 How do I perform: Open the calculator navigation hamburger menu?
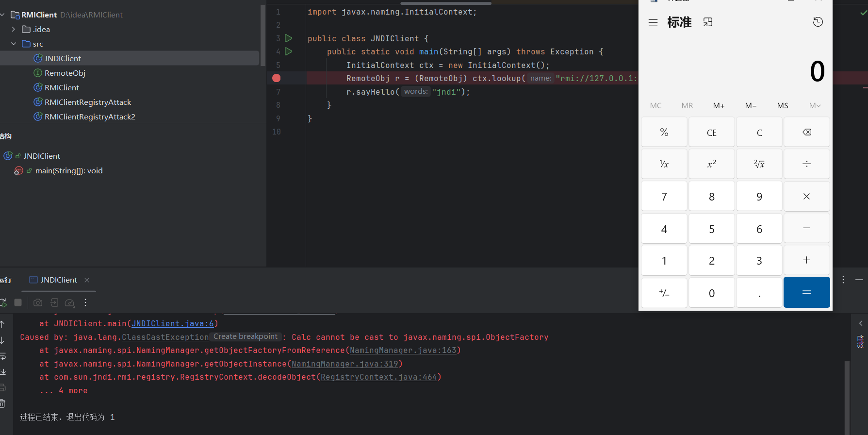pyautogui.click(x=653, y=22)
